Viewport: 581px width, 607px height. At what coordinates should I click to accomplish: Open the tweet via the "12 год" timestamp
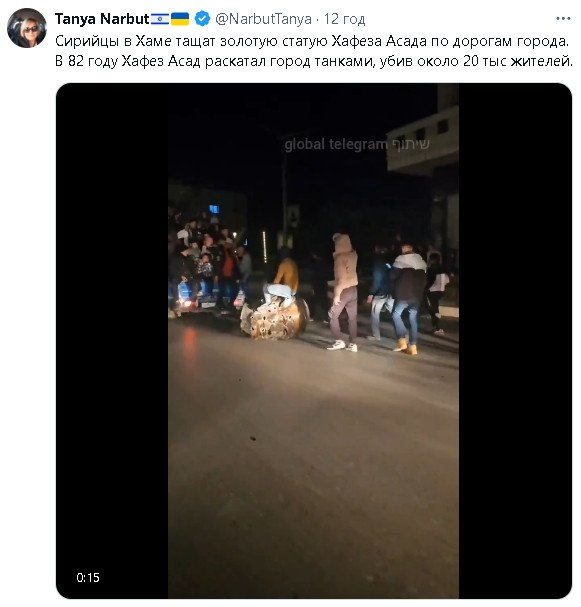(x=344, y=19)
